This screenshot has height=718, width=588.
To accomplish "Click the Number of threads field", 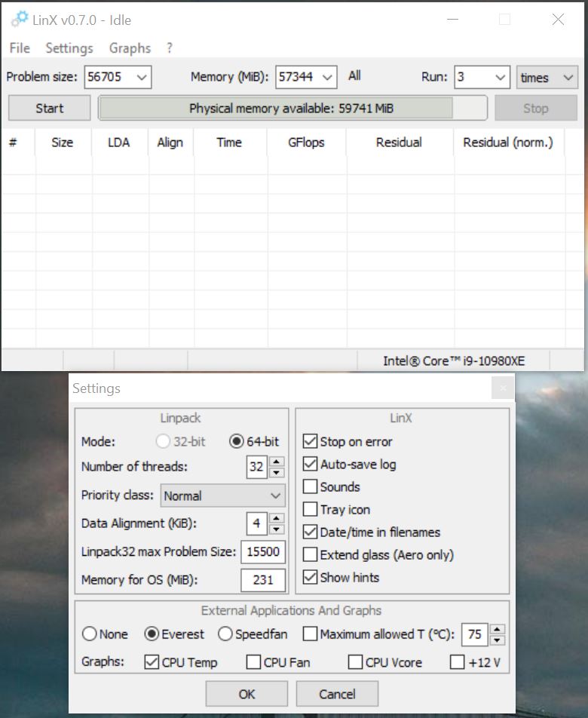I will 256,467.
